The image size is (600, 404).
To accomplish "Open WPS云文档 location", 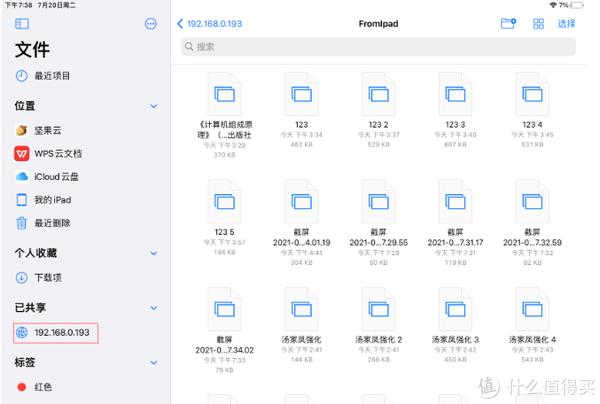I will click(x=48, y=154).
